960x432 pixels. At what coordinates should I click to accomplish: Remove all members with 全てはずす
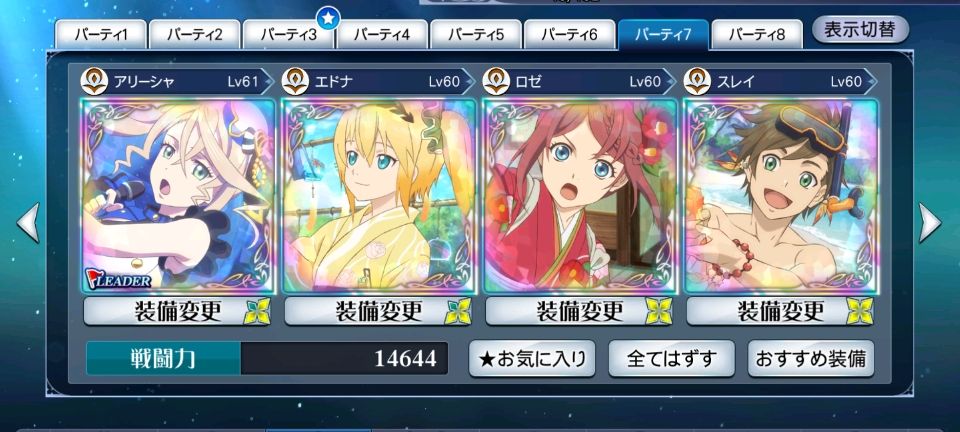pyautogui.click(x=672, y=359)
